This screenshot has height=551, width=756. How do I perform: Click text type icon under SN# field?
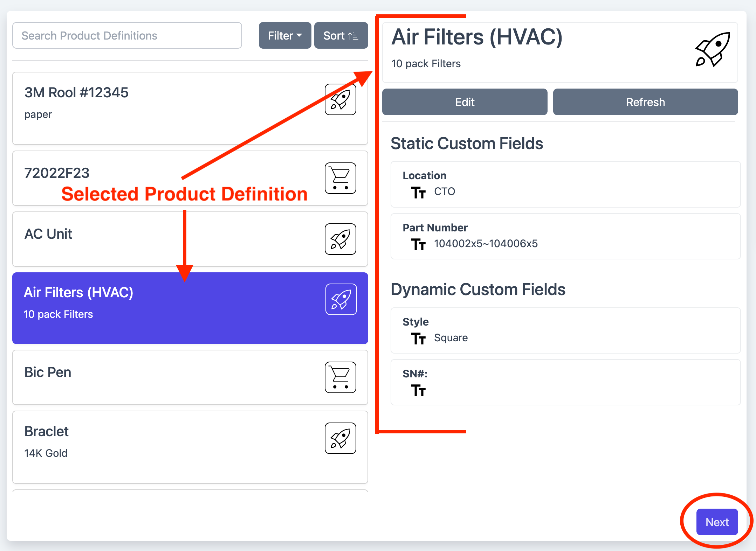click(x=418, y=390)
